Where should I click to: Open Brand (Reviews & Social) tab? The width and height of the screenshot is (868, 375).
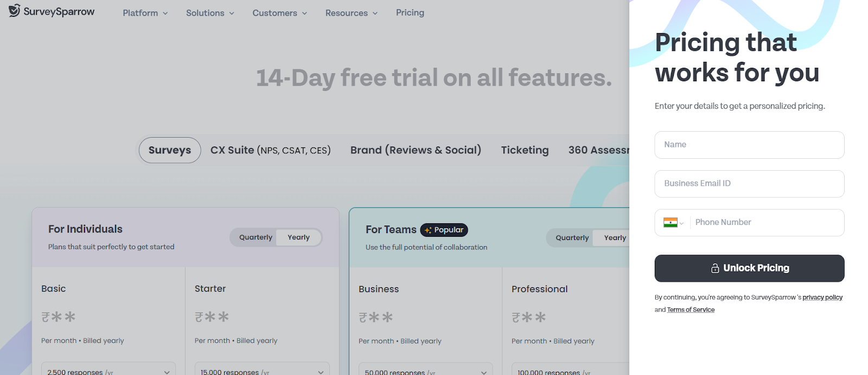coord(416,150)
